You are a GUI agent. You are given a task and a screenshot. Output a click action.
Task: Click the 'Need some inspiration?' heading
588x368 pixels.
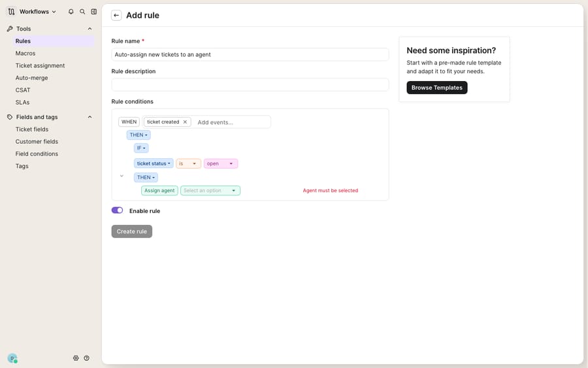[x=451, y=50]
